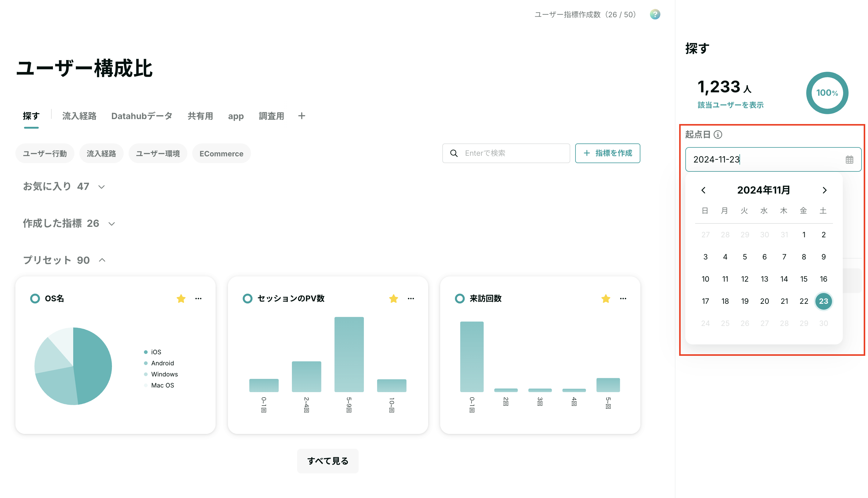This screenshot has width=868, height=498.
Task: Click the Enterで検索 search field
Action: pos(506,153)
